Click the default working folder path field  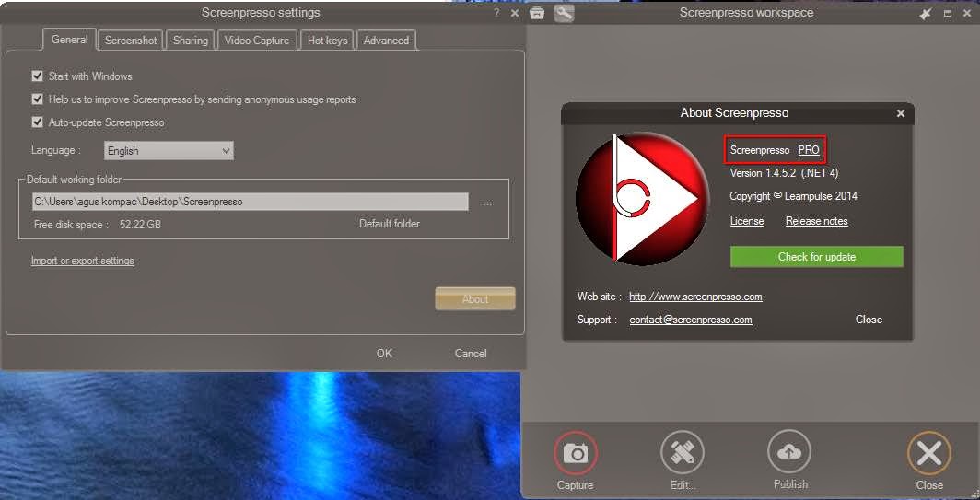250,202
